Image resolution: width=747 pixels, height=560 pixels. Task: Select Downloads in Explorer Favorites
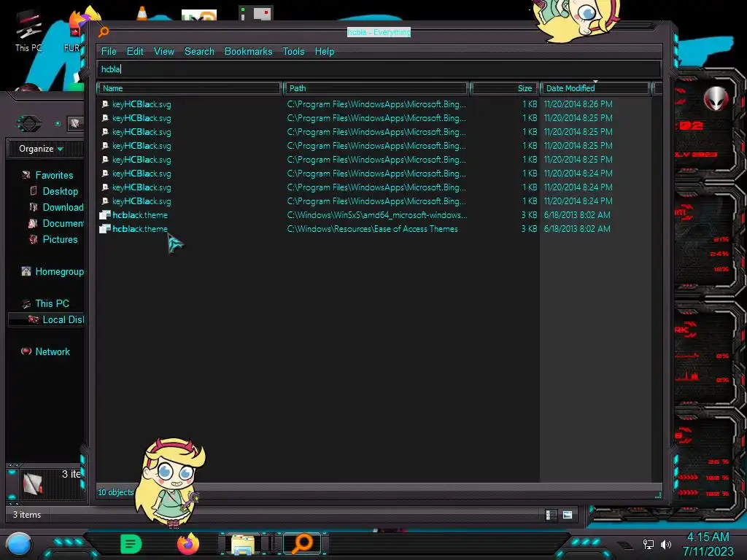63,208
